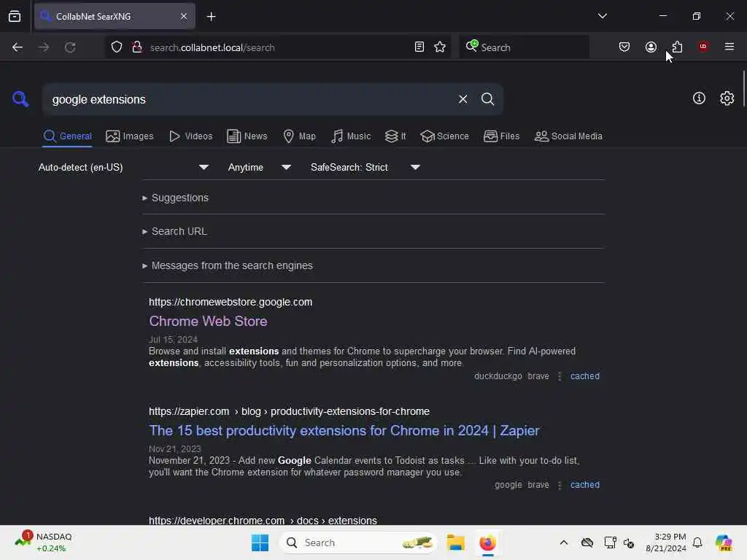Switch to the Map category tab

click(x=299, y=136)
